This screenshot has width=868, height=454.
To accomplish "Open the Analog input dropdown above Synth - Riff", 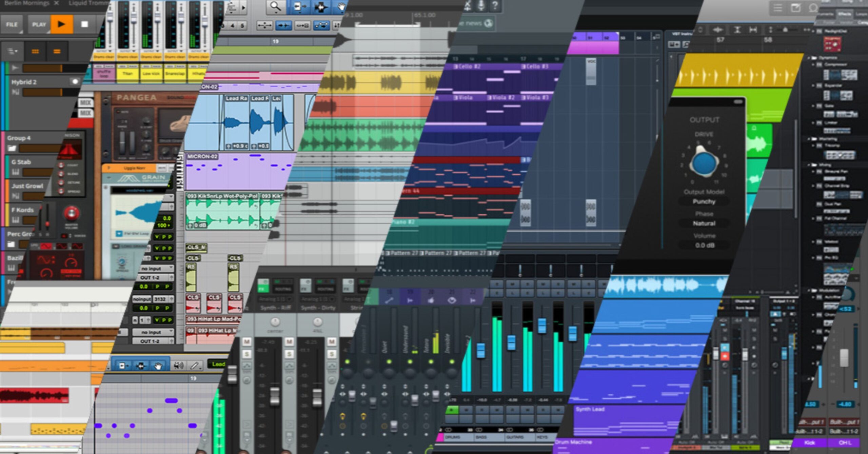I will point(275,299).
